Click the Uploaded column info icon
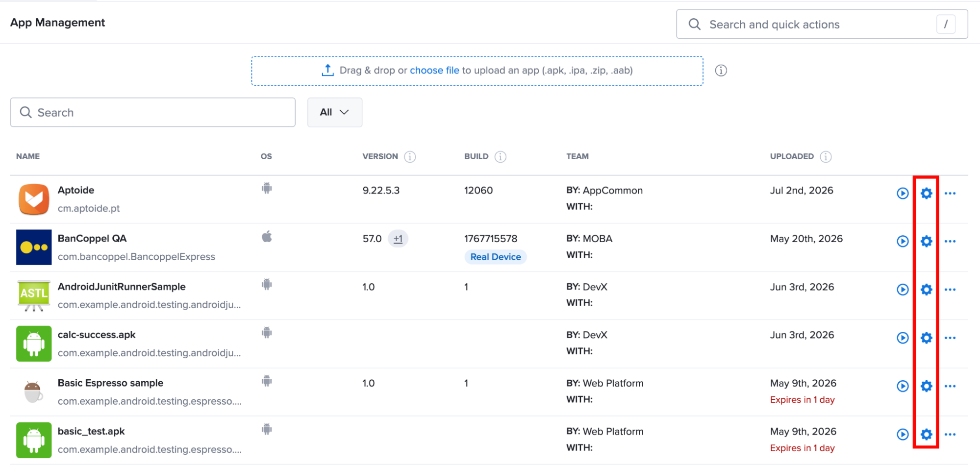The height and width of the screenshot is (465, 980). pyautogui.click(x=826, y=157)
